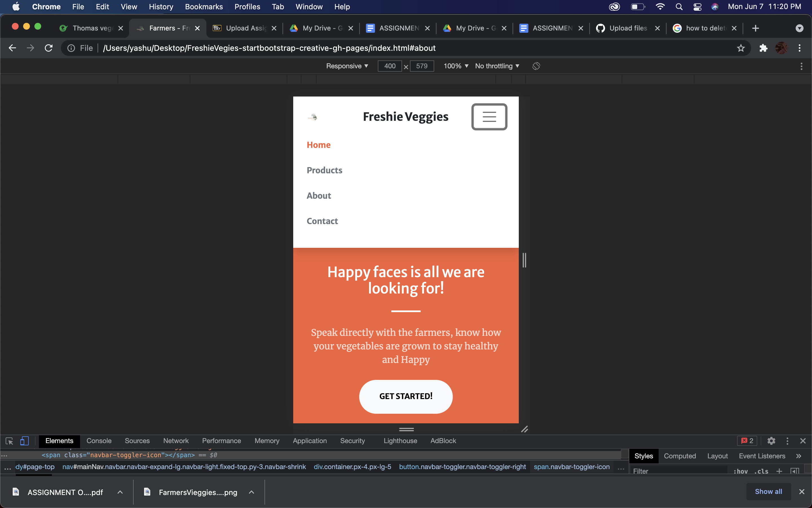Open a new browser tab
812x508 pixels.
[x=756, y=28]
